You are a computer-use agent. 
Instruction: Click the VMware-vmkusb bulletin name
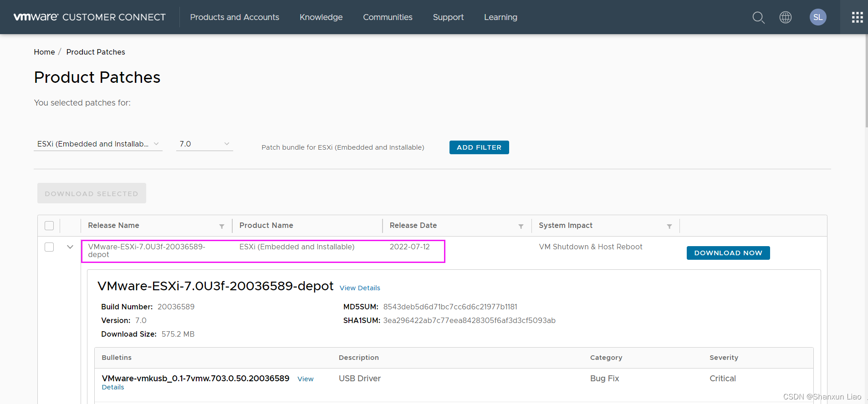[196, 379]
